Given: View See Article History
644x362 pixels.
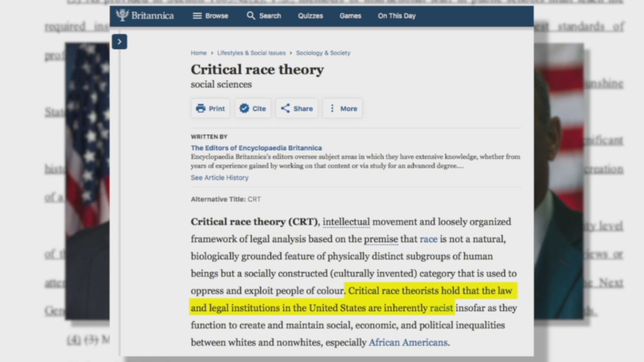Looking at the screenshot, I should pos(219,177).
